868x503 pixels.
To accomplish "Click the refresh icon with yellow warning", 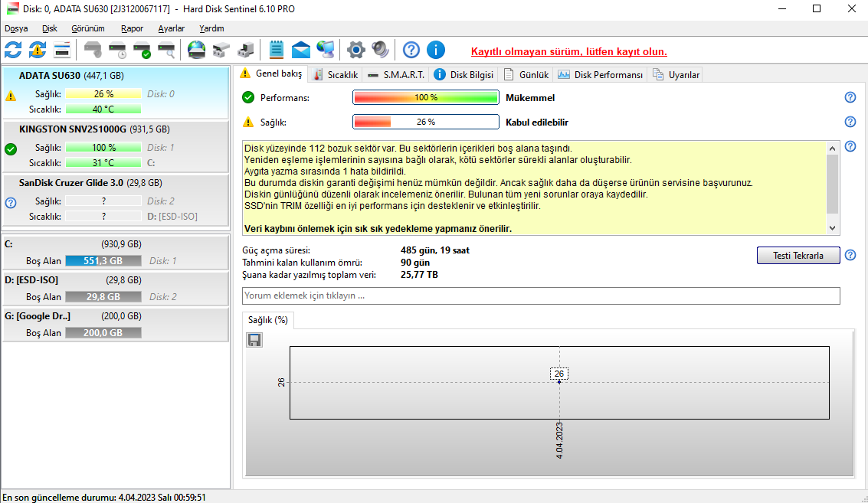I will coord(38,50).
